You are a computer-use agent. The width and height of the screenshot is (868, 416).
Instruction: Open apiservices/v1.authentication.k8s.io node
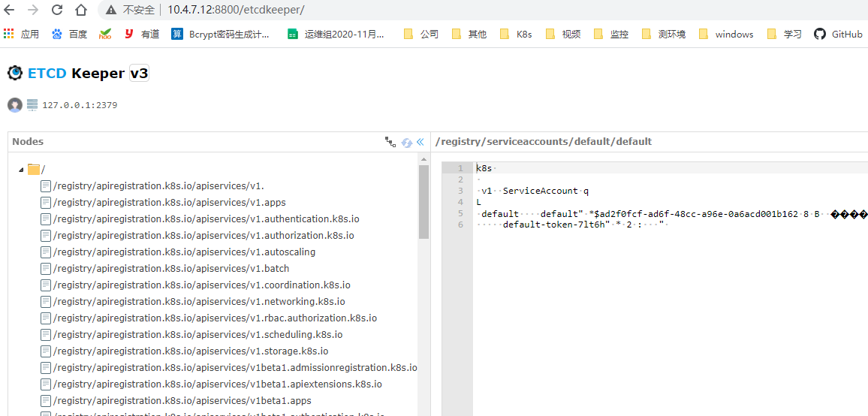(206, 219)
